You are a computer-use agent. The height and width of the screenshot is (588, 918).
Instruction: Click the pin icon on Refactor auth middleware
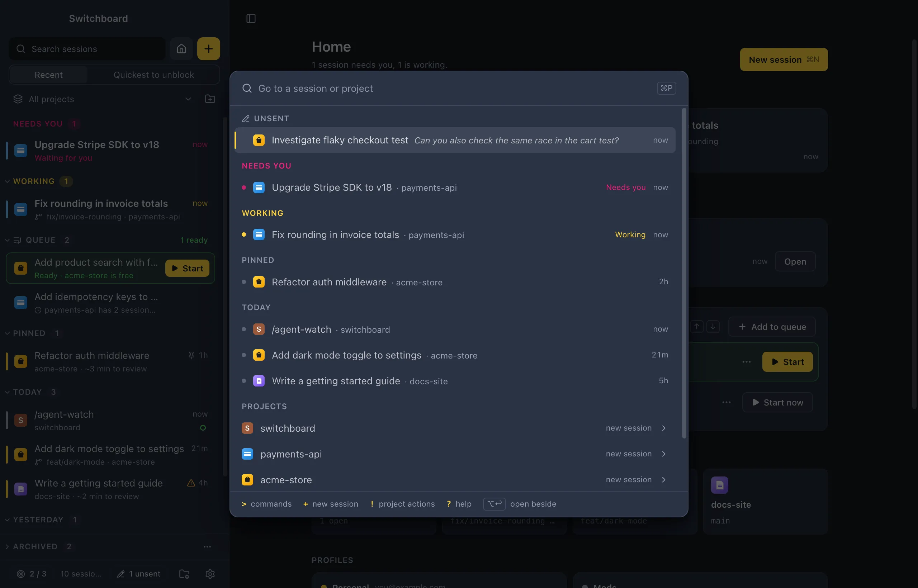pos(191,355)
